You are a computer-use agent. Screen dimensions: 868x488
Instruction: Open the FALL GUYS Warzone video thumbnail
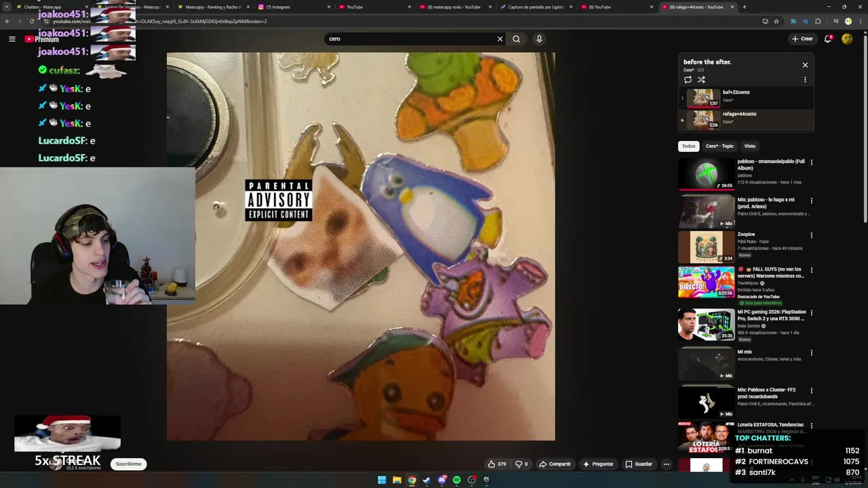(707, 282)
